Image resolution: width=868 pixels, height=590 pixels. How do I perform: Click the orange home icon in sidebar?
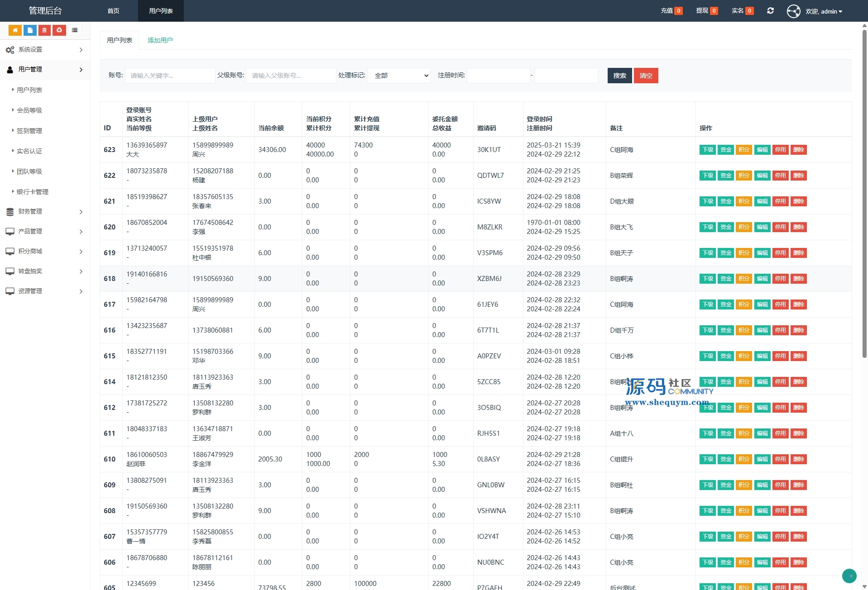(15, 30)
